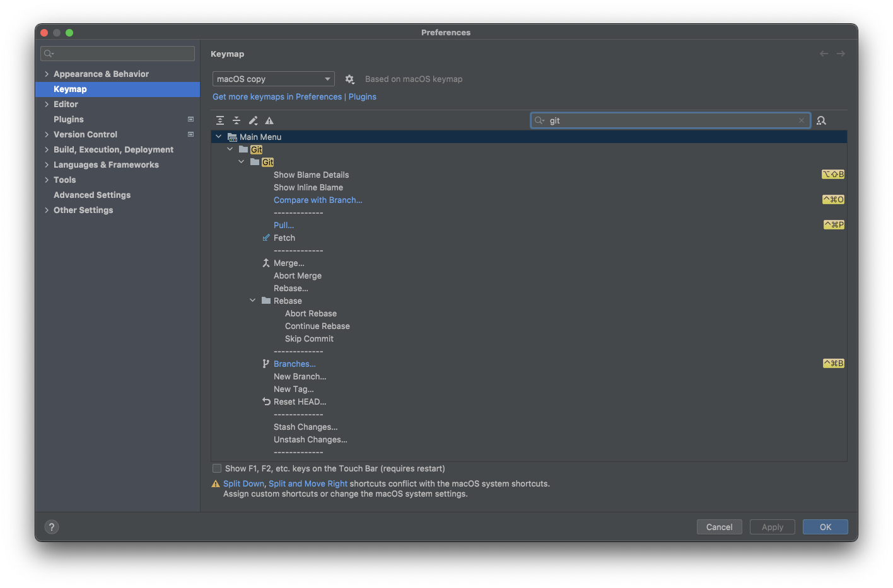Show conflicts with the warning toolbar icon
The image size is (893, 588).
269,120
